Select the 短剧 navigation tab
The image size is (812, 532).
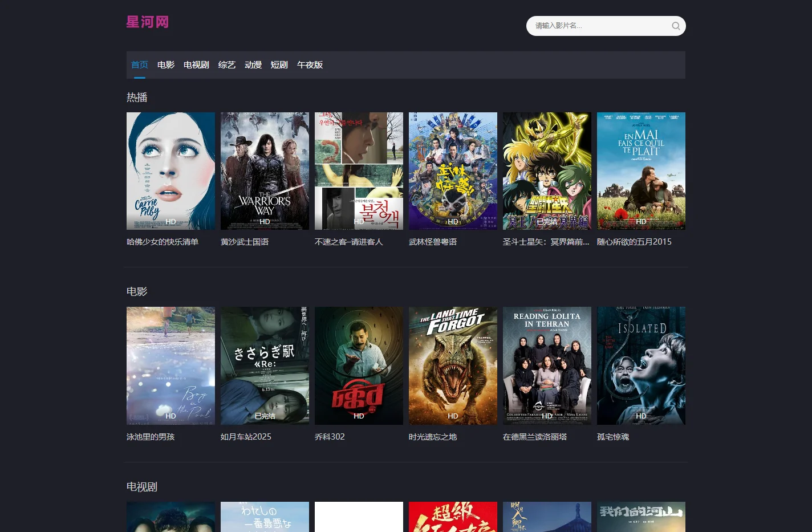(x=279, y=65)
